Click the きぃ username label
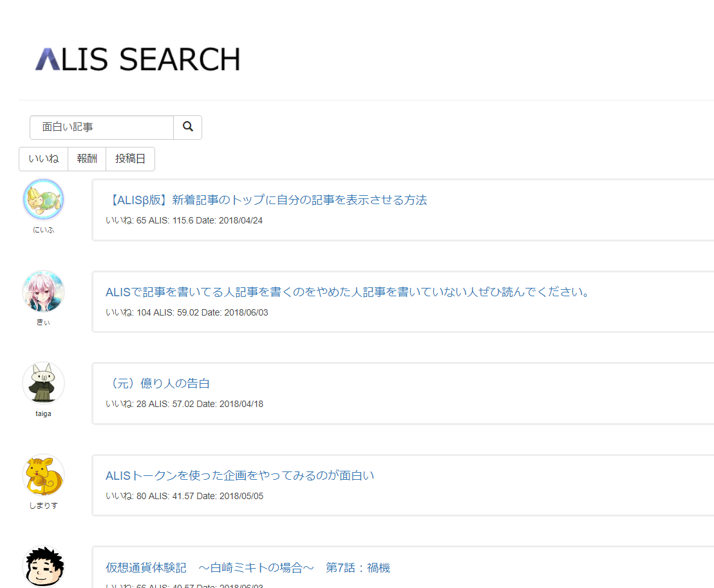This screenshot has height=588, width=714. (43, 322)
